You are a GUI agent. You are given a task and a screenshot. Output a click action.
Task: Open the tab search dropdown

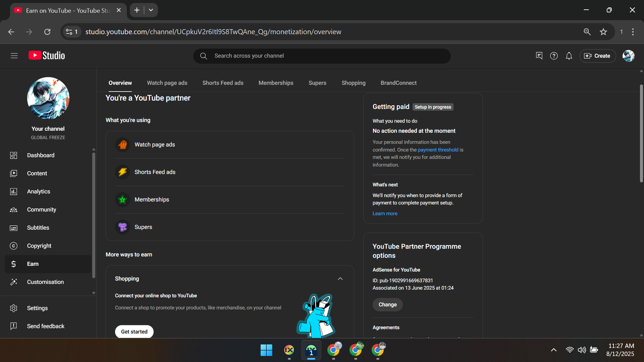[x=151, y=10]
